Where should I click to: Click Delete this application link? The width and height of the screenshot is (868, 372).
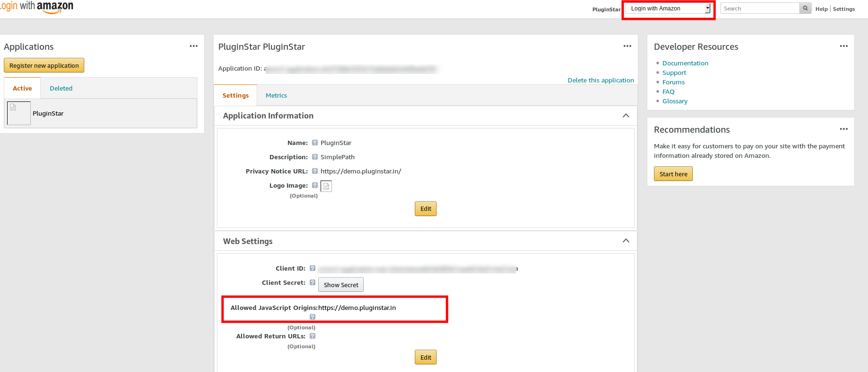coord(600,81)
